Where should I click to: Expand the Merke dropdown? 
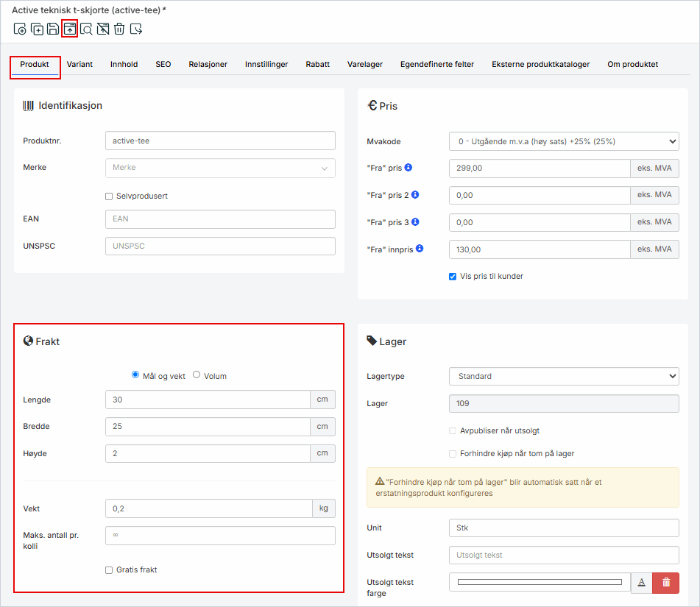pyautogui.click(x=220, y=168)
